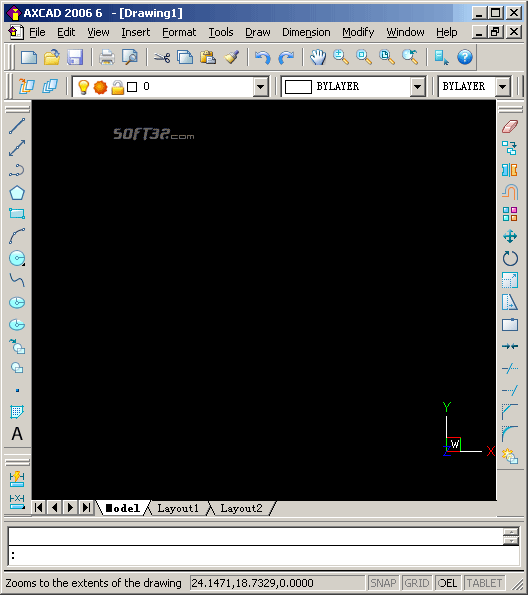Redo the last action
Screen dimensions: 528x595
[x=286, y=57]
